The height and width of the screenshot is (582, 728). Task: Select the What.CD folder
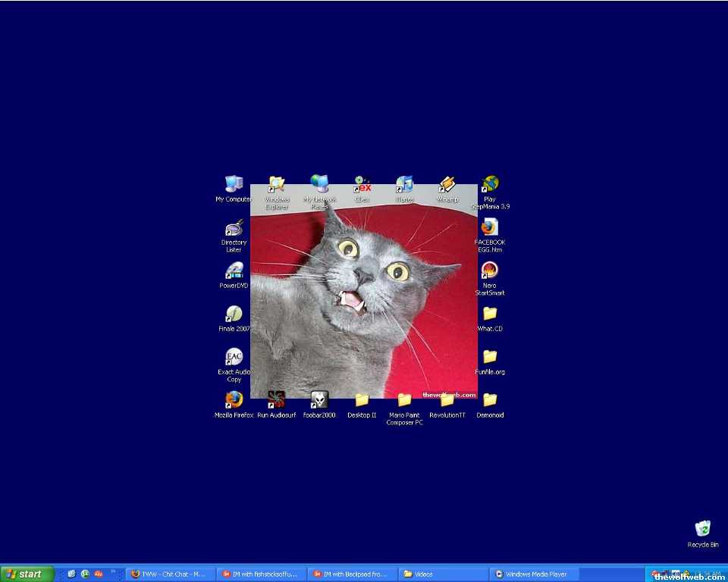(490, 314)
